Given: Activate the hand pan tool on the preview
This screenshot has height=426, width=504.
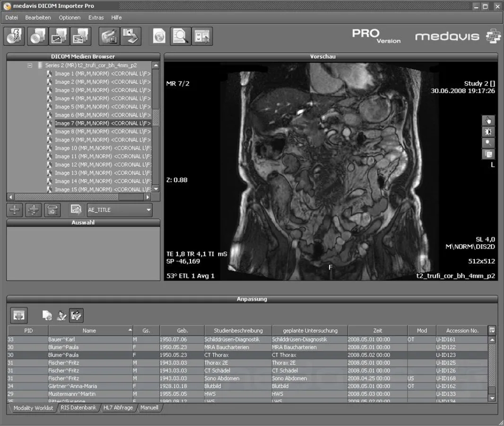Looking at the screenshot, I should click(488, 120).
